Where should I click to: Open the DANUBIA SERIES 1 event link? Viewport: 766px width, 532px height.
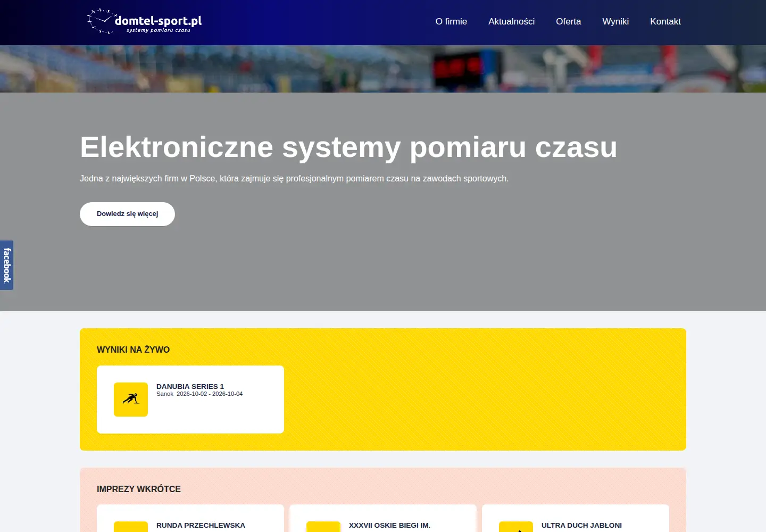point(190,386)
